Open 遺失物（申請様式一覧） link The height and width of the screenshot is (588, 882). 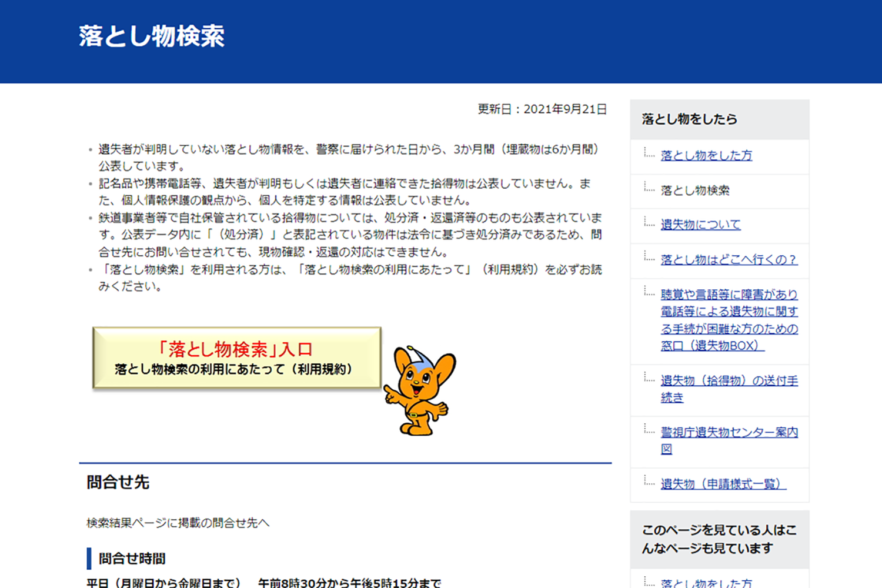(723, 485)
